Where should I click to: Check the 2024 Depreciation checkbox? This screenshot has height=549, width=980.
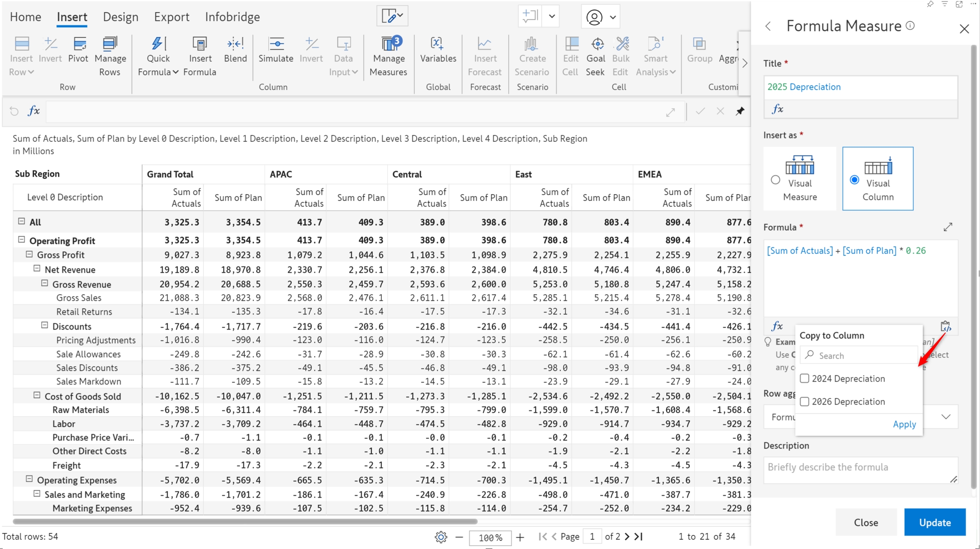804,378
